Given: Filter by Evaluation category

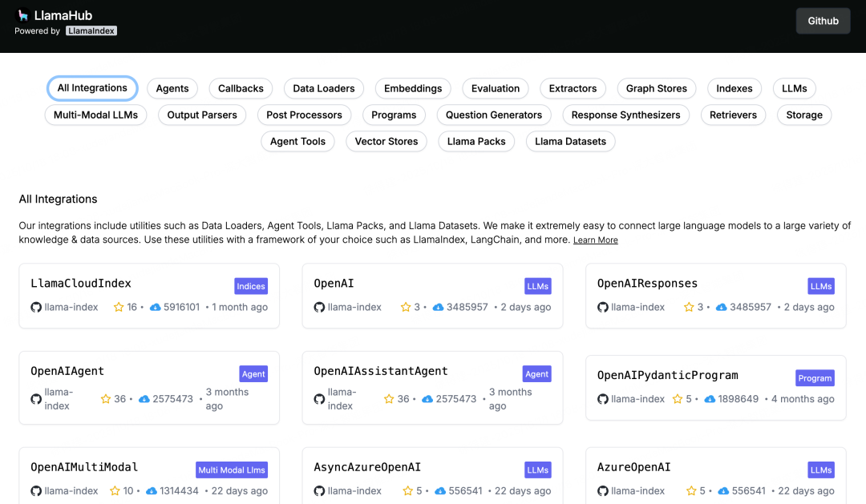Looking at the screenshot, I should click(x=496, y=88).
